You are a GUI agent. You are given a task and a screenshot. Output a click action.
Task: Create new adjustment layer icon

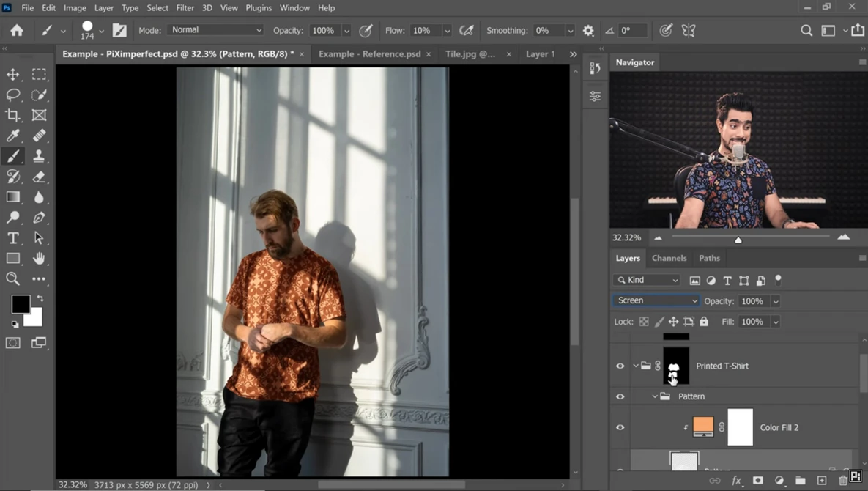(x=779, y=481)
